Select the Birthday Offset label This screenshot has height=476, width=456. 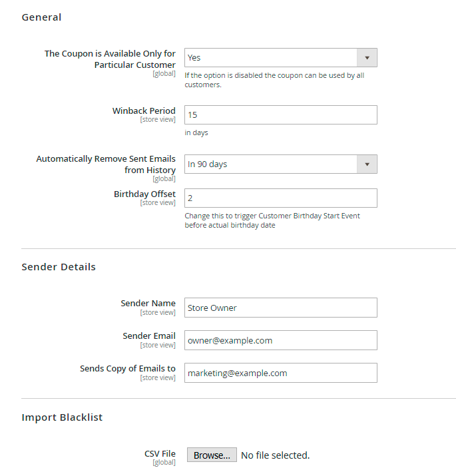[x=144, y=194]
